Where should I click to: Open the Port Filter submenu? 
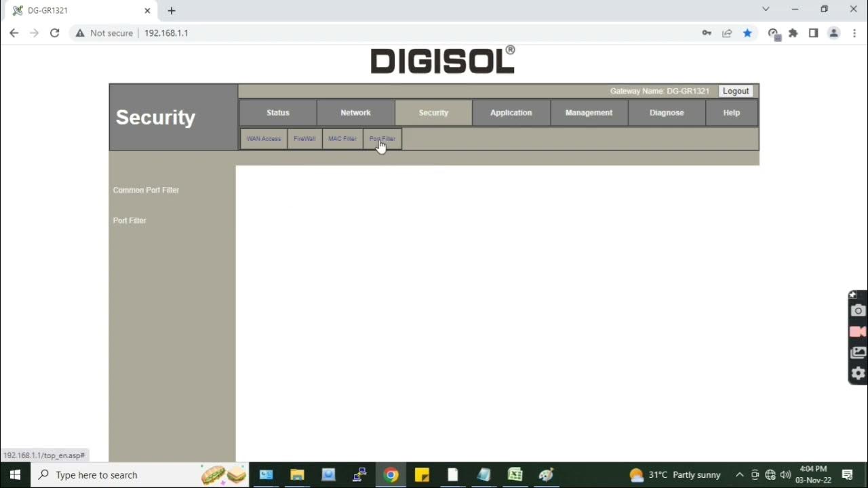pyautogui.click(x=382, y=138)
